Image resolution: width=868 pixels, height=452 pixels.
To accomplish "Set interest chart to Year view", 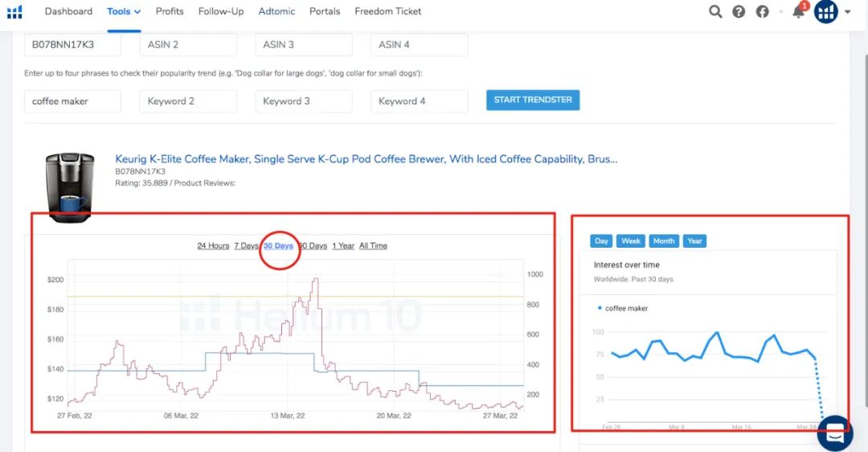I will coord(694,241).
